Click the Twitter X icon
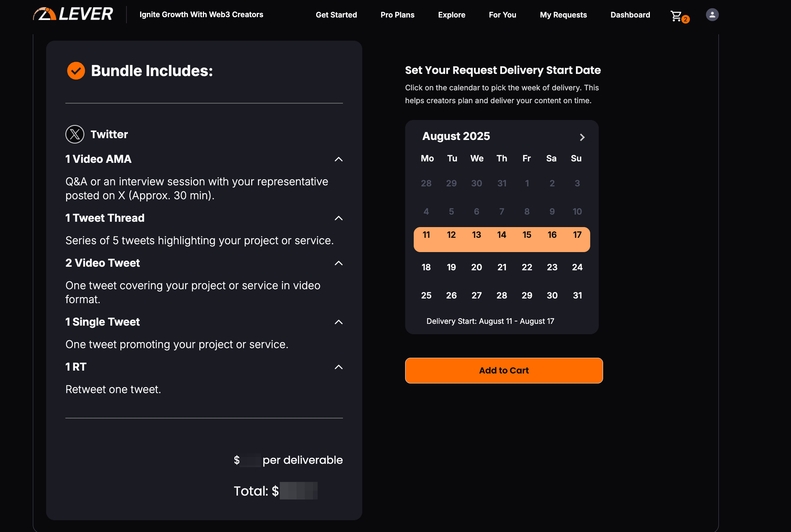The image size is (791, 532). [75, 134]
